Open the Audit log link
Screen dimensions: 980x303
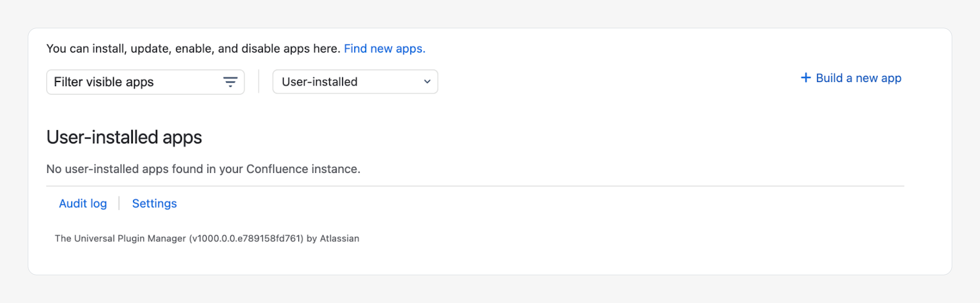tap(83, 204)
